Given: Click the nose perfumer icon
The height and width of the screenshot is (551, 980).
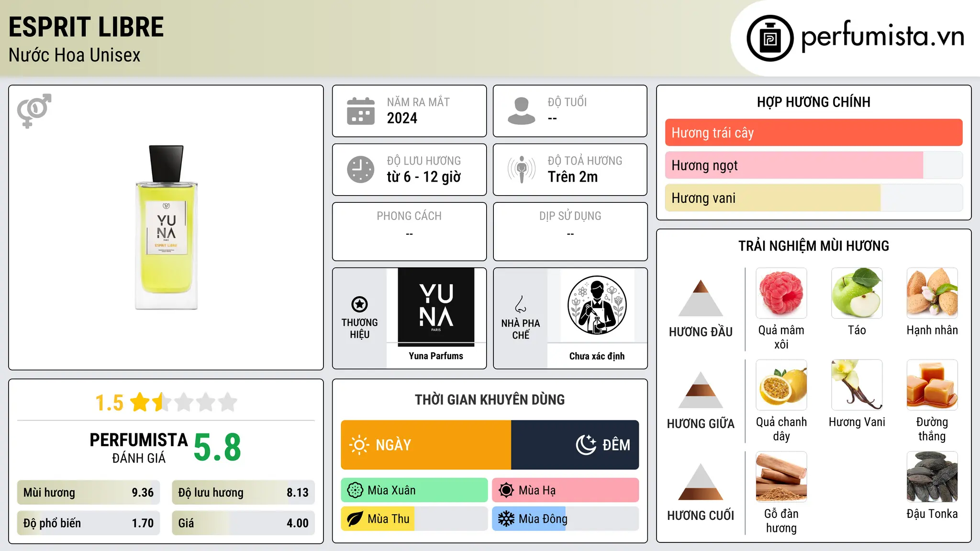Looking at the screenshot, I should (521, 304).
